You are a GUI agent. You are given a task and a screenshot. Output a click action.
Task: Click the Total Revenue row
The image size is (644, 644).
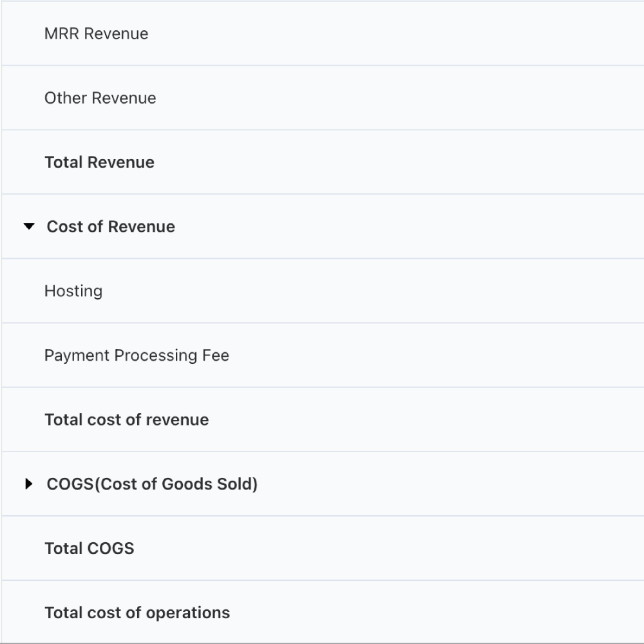click(x=99, y=162)
